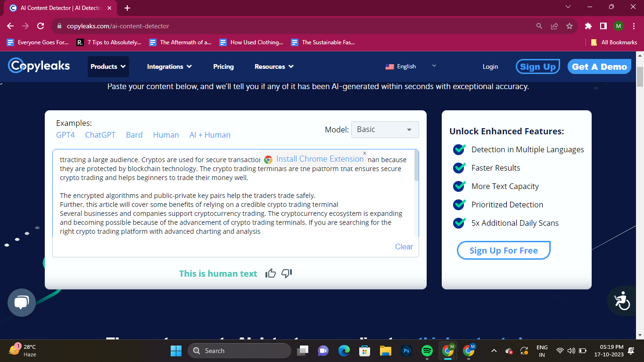Click the Copyleaks logo
The image size is (644, 362).
tap(39, 66)
